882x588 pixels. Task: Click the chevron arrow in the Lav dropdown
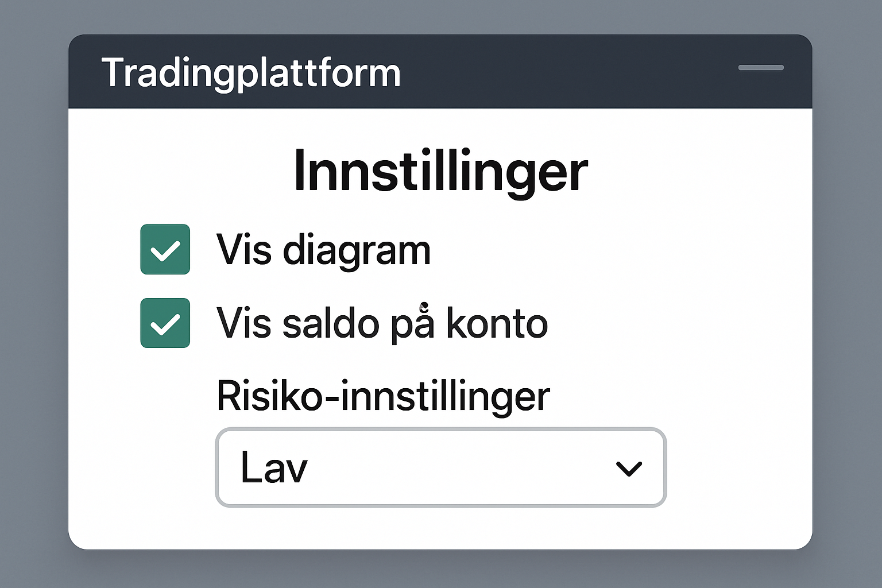click(x=629, y=469)
